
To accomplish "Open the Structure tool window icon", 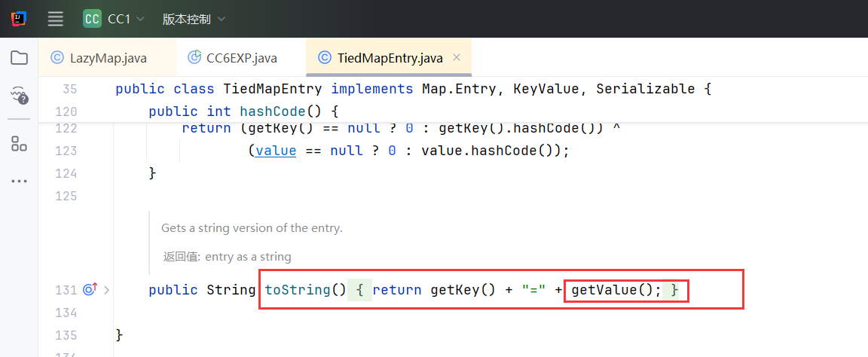I will pyautogui.click(x=19, y=144).
